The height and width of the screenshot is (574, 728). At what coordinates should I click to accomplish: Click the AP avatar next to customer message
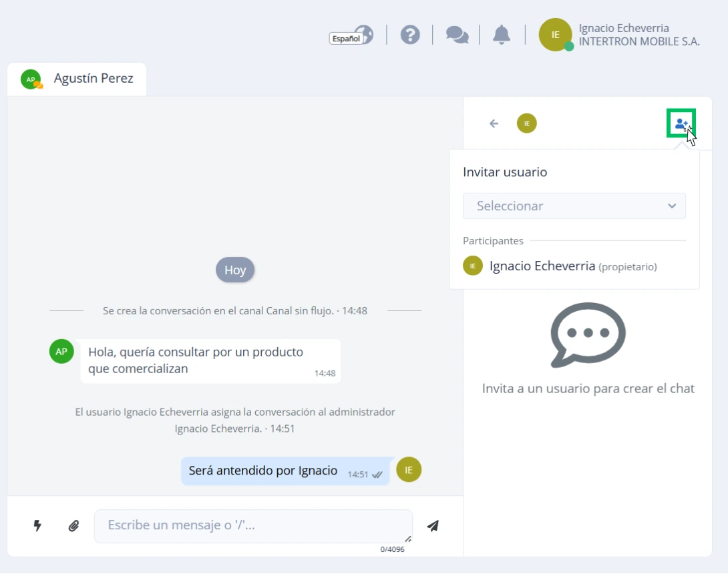pyautogui.click(x=61, y=351)
